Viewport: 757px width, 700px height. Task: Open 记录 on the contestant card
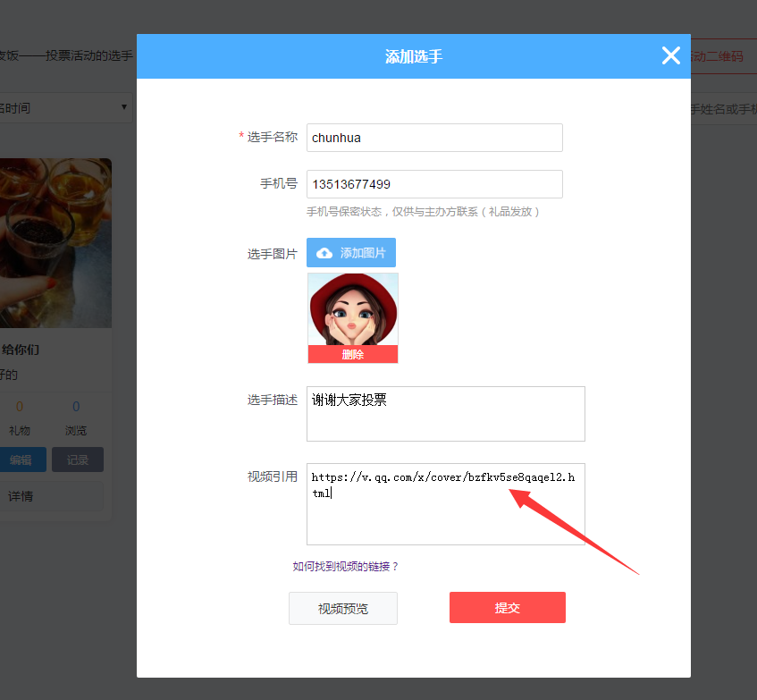78,460
